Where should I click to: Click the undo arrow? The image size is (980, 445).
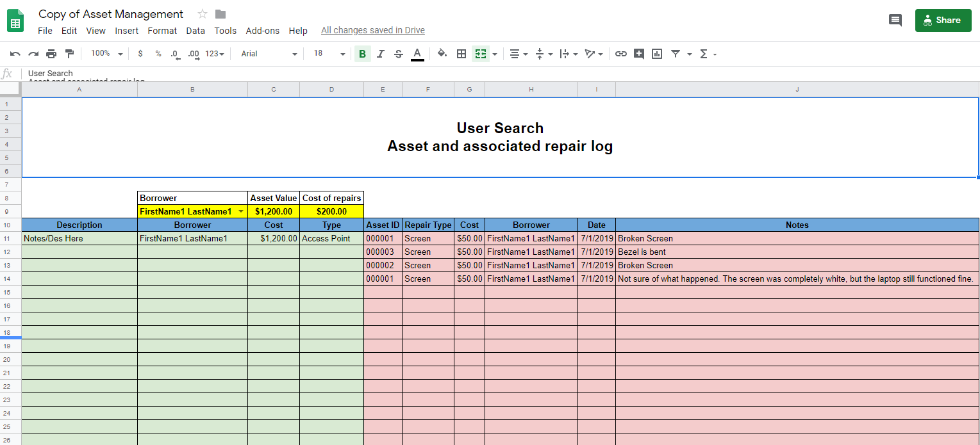coord(15,54)
